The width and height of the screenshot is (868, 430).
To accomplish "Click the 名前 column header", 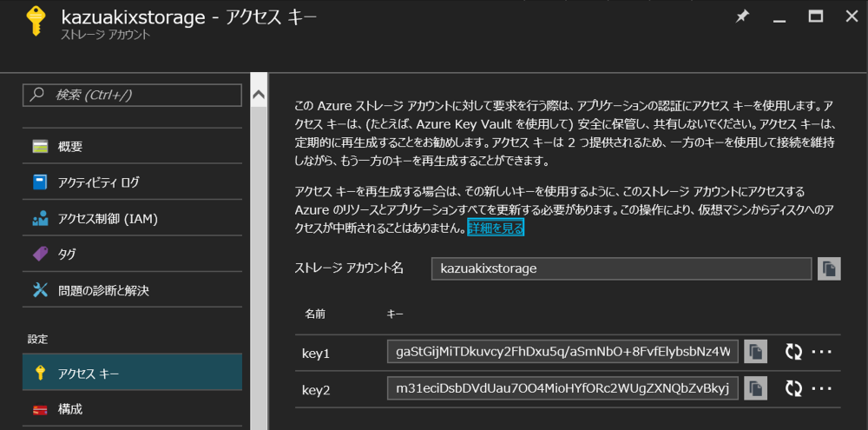I will pyautogui.click(x=315, y=314).
